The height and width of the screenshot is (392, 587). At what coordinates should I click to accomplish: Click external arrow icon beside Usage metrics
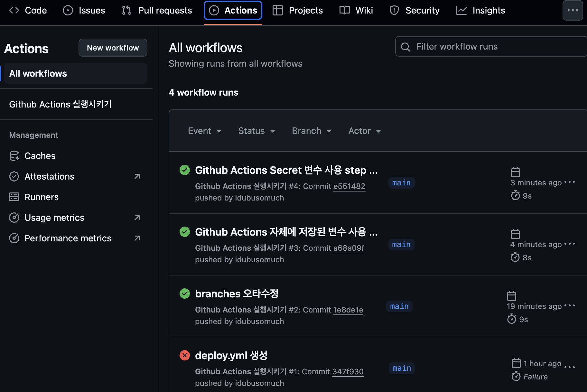tap(137, 218)
